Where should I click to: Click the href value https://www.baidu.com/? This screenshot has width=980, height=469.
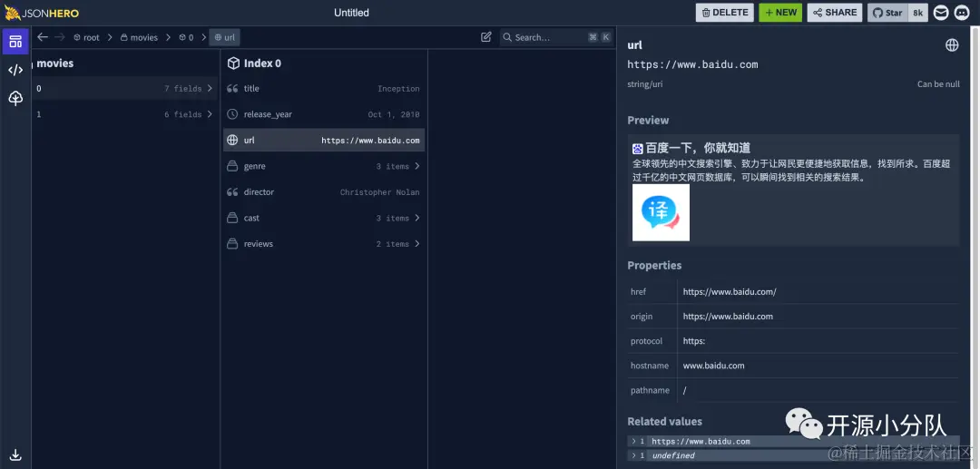pos(730,291)
